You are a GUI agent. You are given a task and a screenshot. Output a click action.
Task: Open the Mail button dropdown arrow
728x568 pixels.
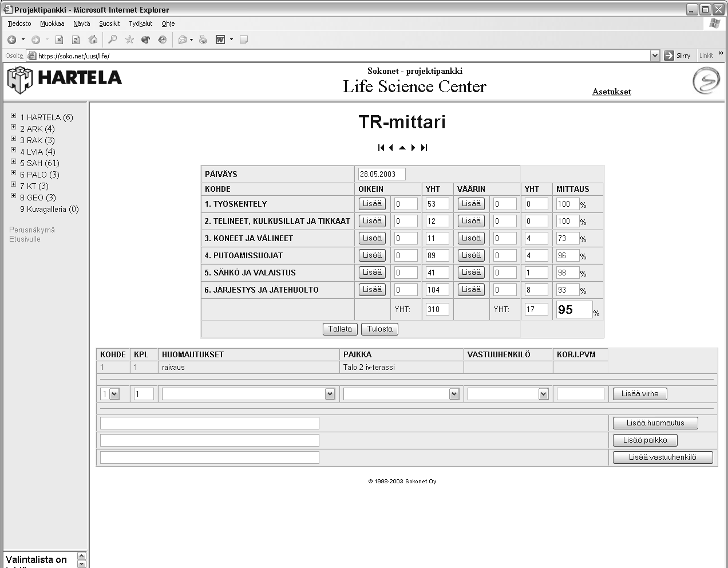pyautogui.click(x=191, y=40)
